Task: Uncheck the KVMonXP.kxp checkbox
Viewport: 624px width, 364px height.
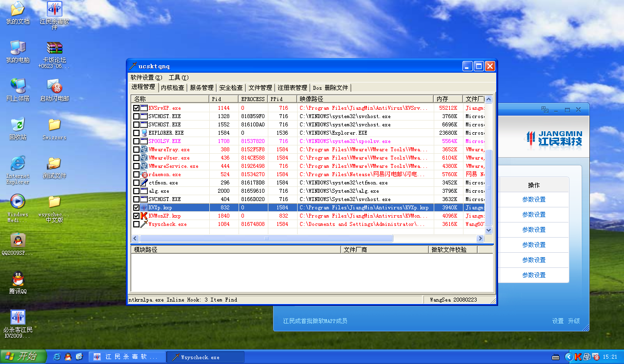Action: (x=136, y=216)
